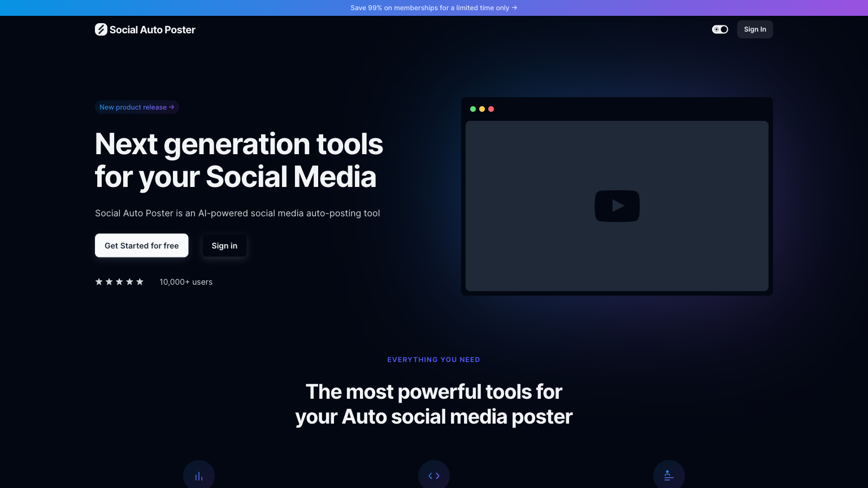Click the first rating star
The image size is (868, 488).
[x=99, y=281]
